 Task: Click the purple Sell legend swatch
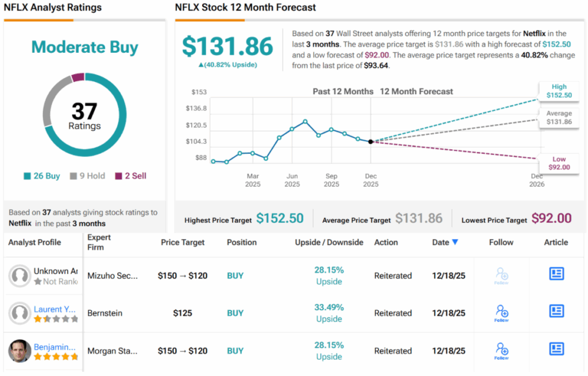coord(119,176)
